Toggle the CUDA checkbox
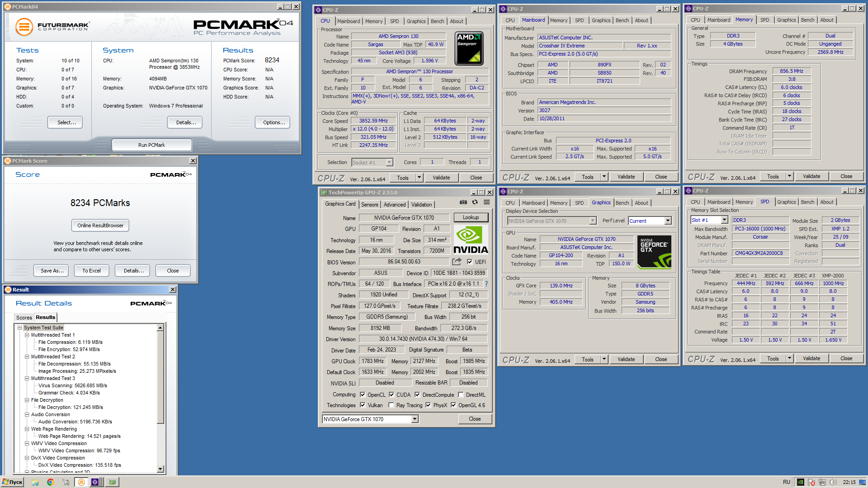This screenshot has width=868, height=488. 392,394
